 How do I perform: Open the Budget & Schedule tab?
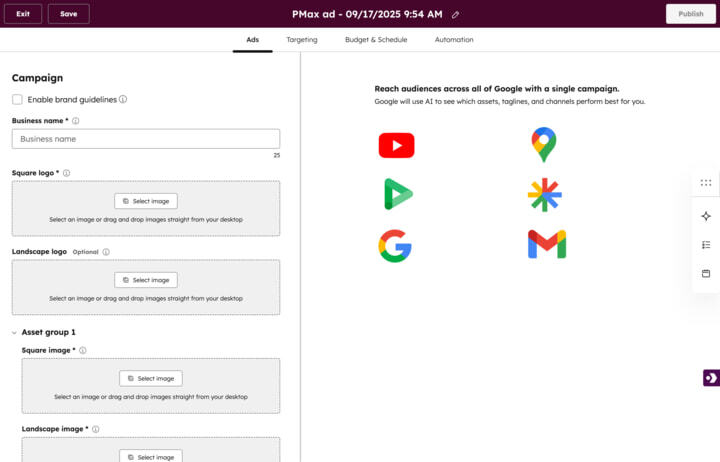(376, 40)
